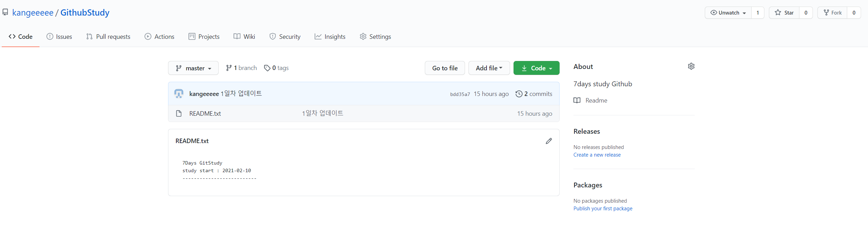Image resolution: width=868 pixels, height=229 pixels.
Task: View the Security tab
Action: [x=285, y=36]
